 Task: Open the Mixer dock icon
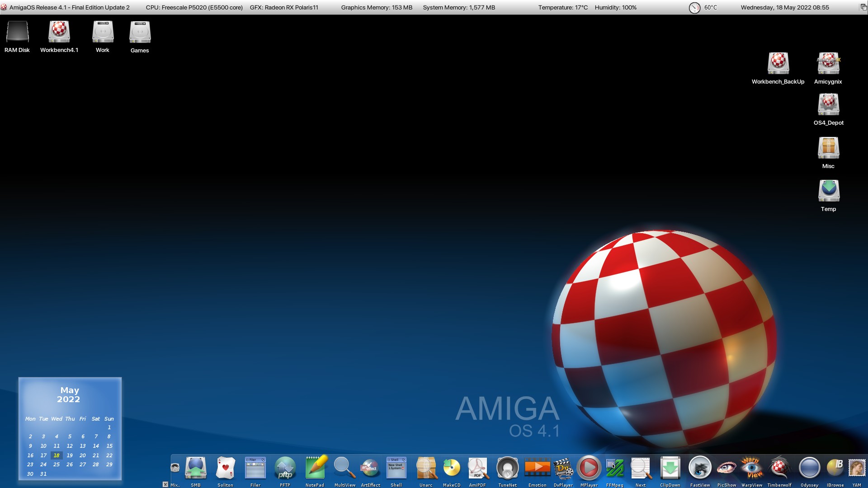point(175,469)
